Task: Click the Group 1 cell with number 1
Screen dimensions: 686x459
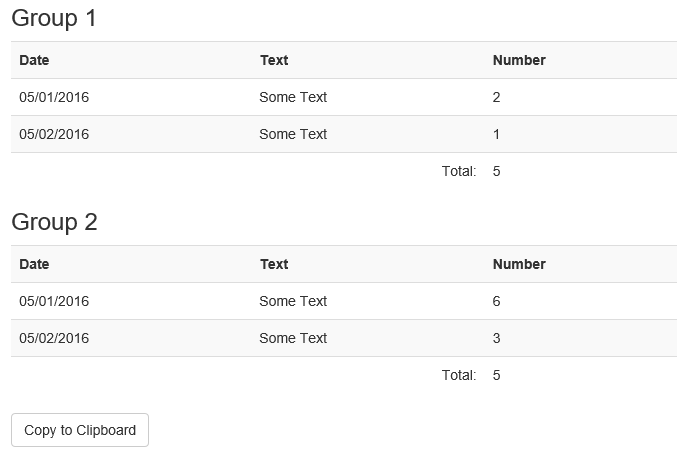Action: click(496, 134)
